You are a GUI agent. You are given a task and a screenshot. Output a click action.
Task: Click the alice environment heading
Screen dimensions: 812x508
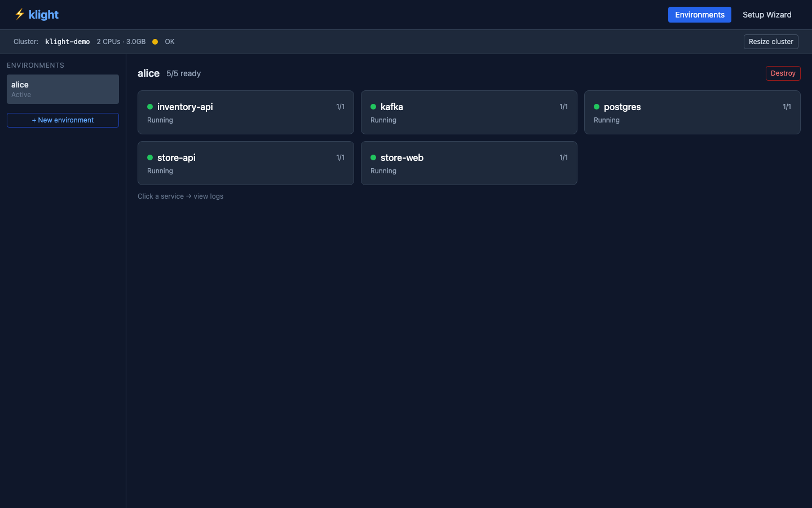coord(148,73)
